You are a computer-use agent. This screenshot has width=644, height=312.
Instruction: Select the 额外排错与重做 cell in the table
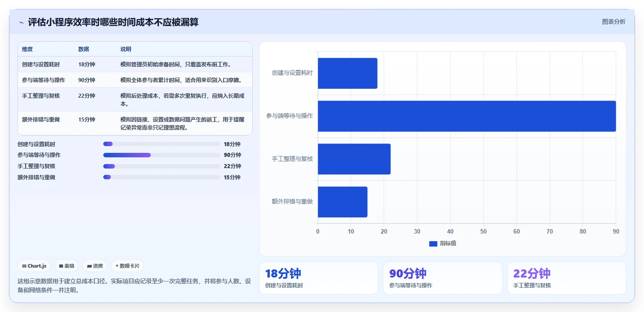(41, 120)
